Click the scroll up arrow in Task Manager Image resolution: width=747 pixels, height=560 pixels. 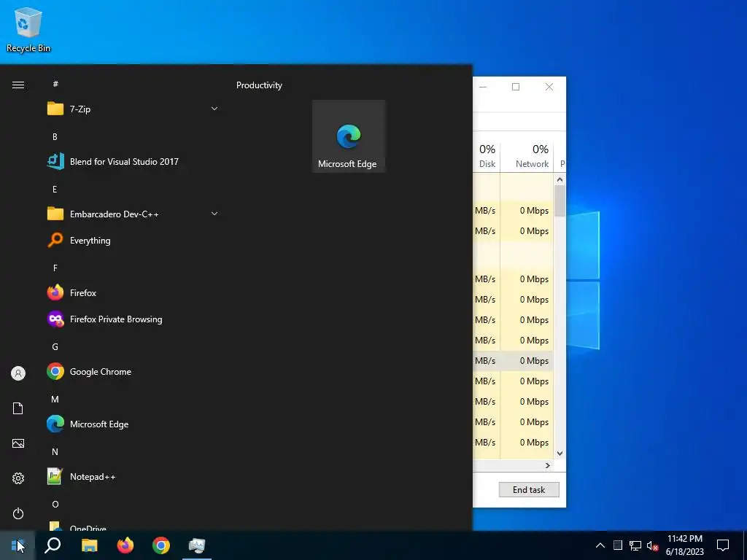560,179
